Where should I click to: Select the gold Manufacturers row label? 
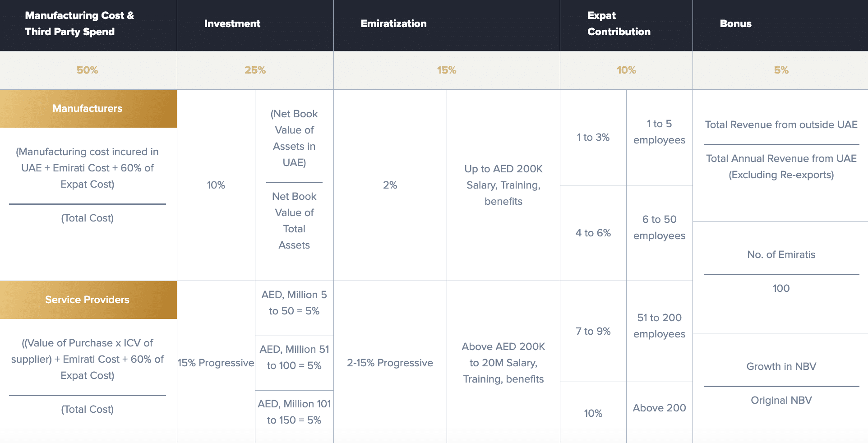pyautogui.click(x=88, y=108)
